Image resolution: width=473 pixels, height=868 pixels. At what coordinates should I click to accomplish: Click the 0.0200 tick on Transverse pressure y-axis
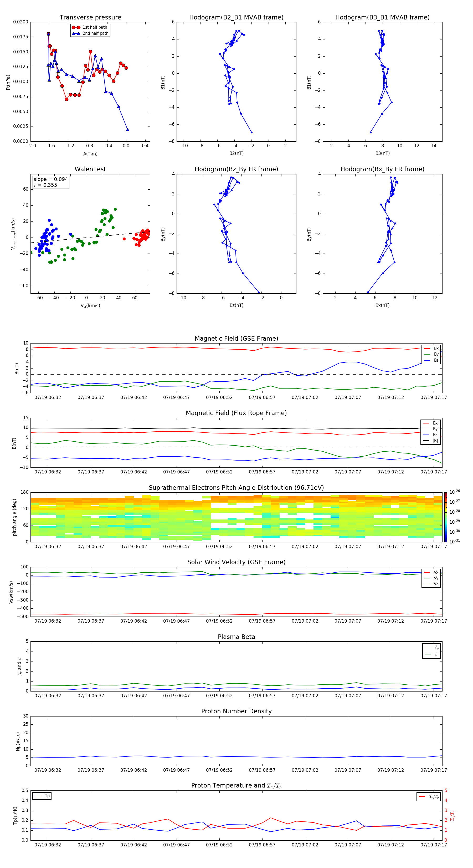20,22
